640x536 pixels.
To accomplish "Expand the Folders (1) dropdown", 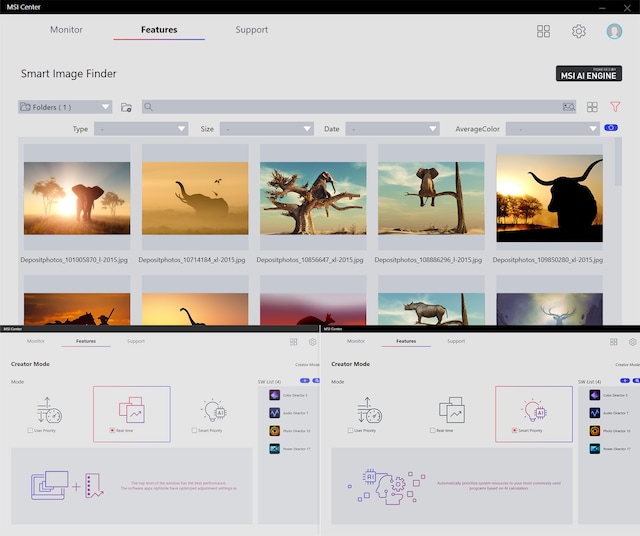I will [x=65, y=107].
